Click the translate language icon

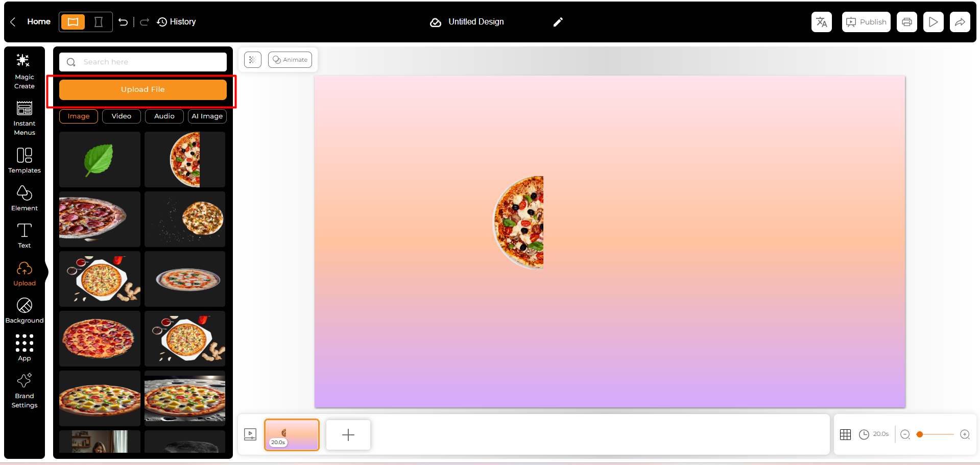[821, 22]
